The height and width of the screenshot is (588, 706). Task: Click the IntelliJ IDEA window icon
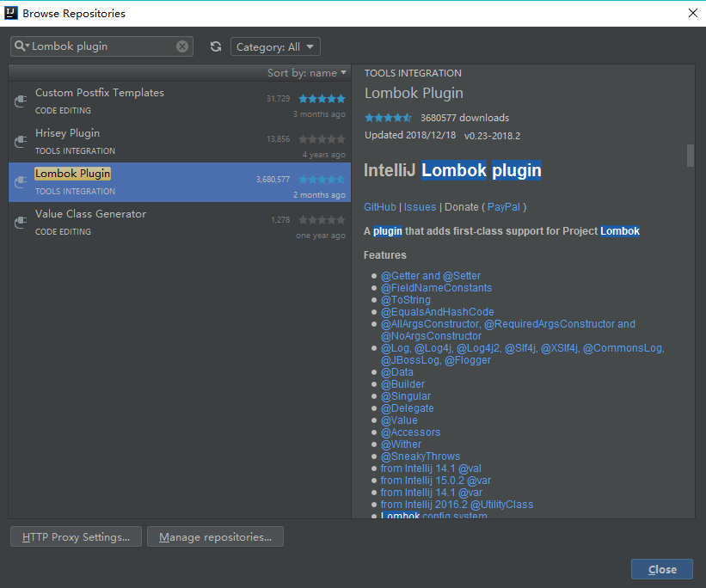coord(10,13)
